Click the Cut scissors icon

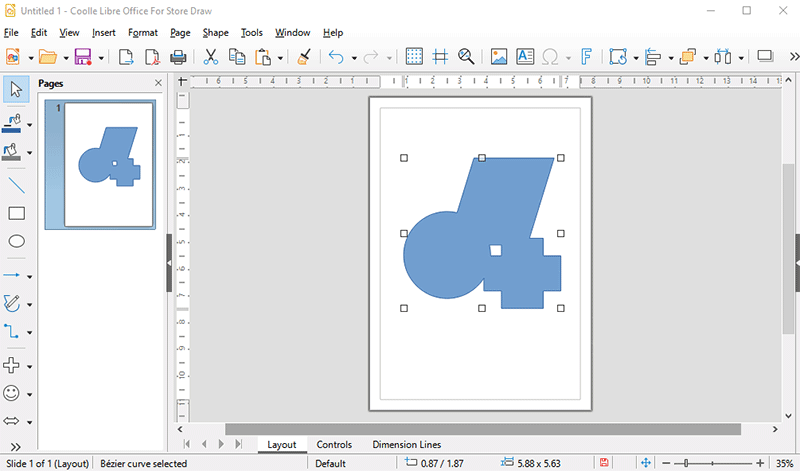pyautogui.click(x=211, y=57)
